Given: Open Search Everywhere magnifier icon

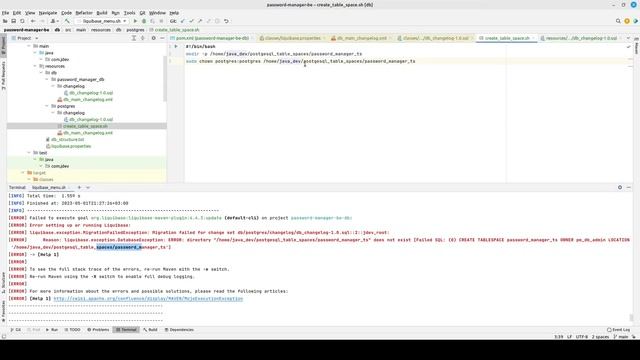Looking at the screenshot, I should (618, 21).
